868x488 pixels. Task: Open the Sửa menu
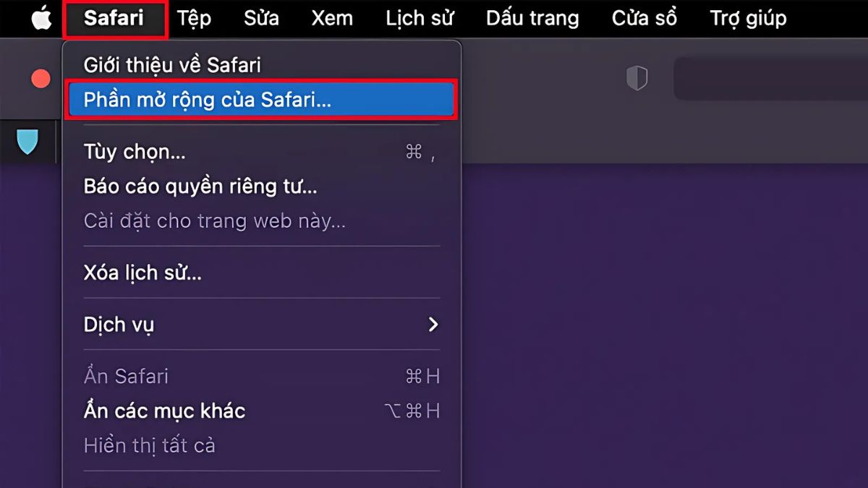(x=261, y=18)
